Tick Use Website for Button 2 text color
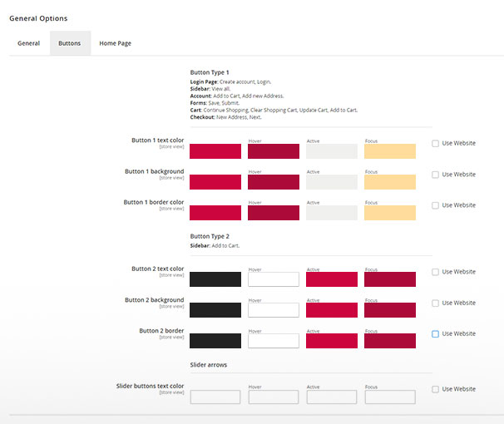This screenshot has height=424, width=504. (x=435, y=272)
